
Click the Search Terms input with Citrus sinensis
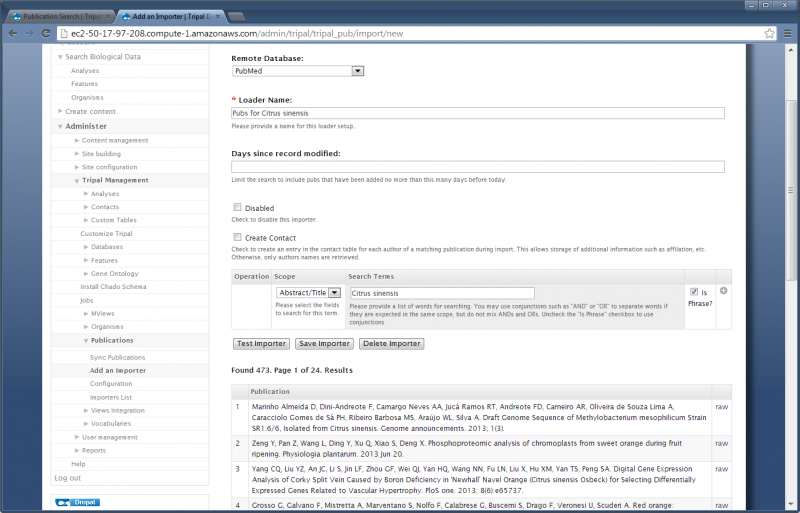coord(442,293)
